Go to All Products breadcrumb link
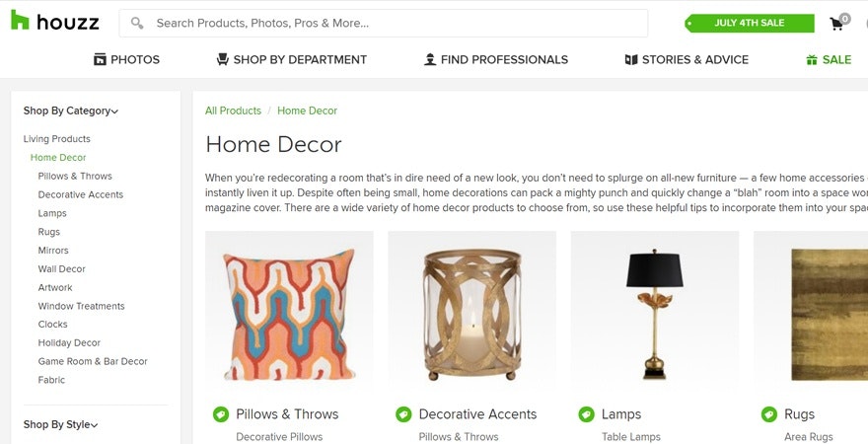 click(233, 111)
